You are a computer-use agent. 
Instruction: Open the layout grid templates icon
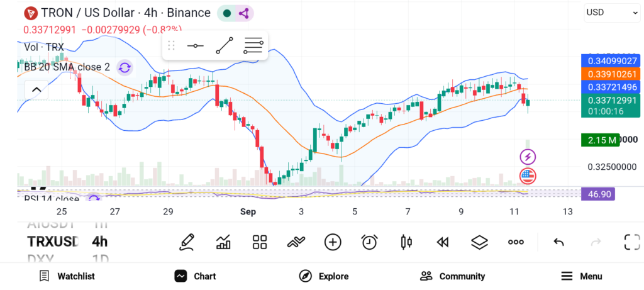(260, 242)
